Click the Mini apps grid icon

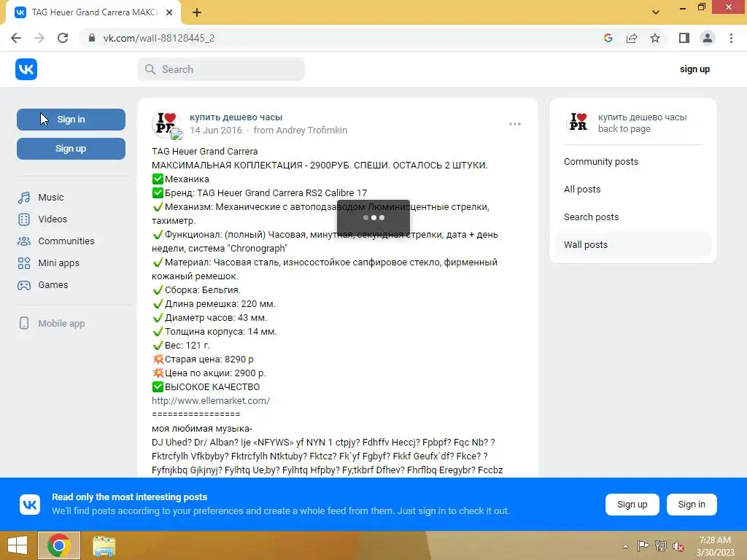(24, 262)
